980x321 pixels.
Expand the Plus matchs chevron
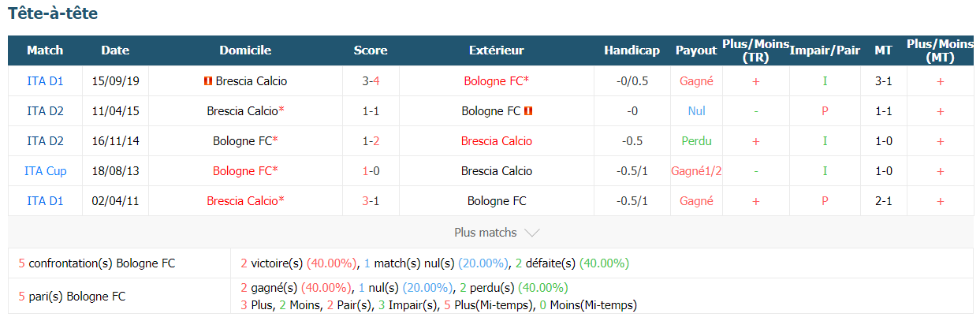pos(532,233)
